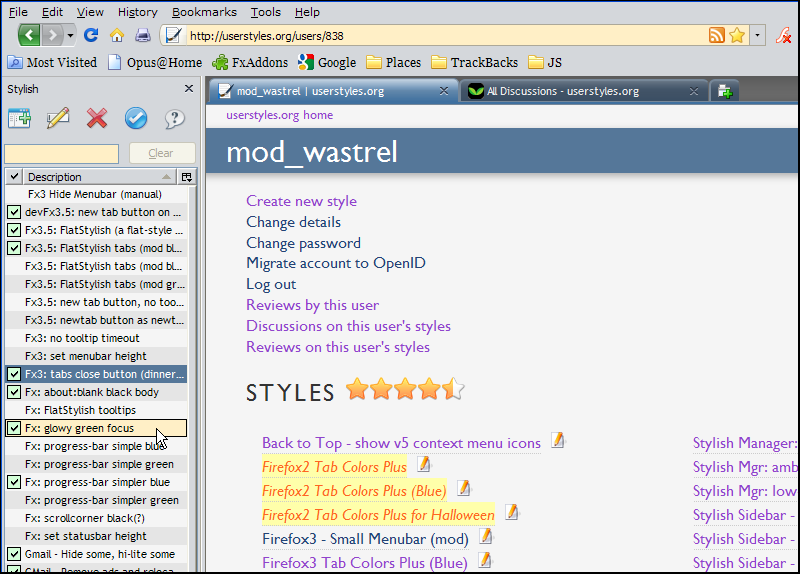Toggle Fx: progress-bar simpler blue checkbox
Screen dimensions: 800x574
tap(14, 482)
